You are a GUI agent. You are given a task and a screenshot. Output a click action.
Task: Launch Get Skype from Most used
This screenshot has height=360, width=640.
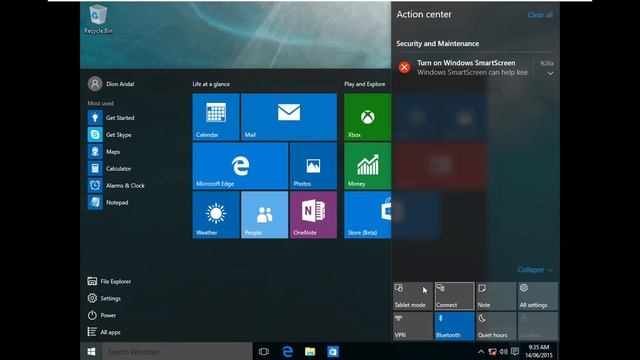[110, 135]
